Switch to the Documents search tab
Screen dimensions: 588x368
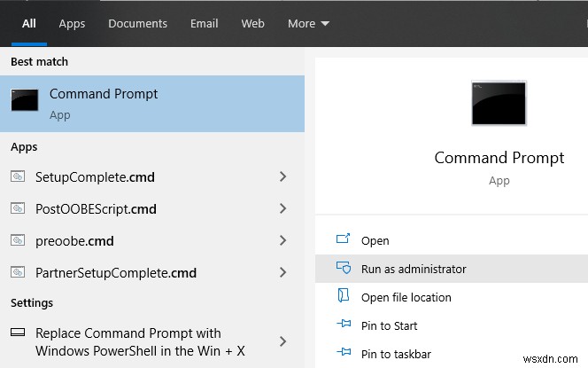(x=137, y=24)
